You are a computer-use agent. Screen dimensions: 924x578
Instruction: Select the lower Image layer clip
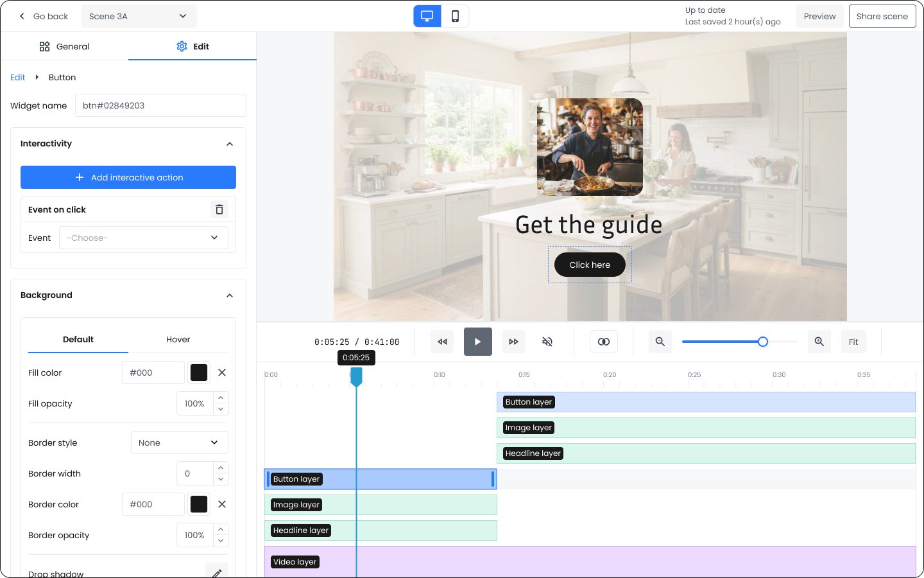point(381,505)
